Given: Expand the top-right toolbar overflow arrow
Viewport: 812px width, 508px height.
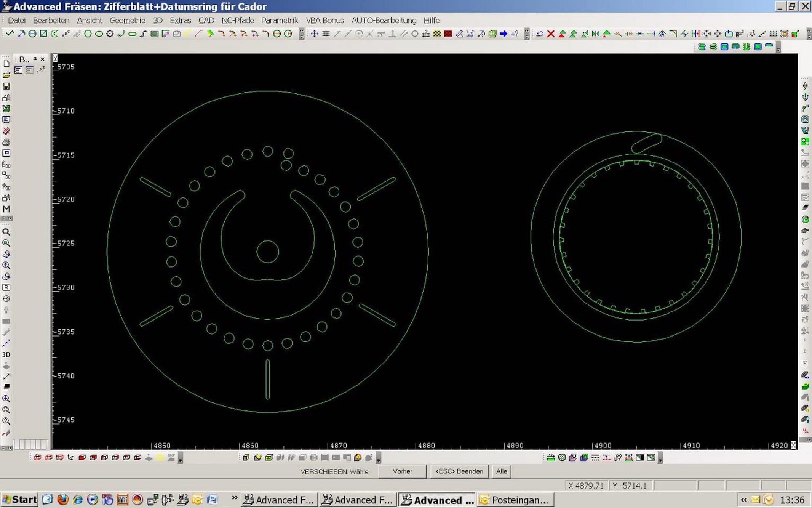Looking at the screenshot, I should (809, 34).
